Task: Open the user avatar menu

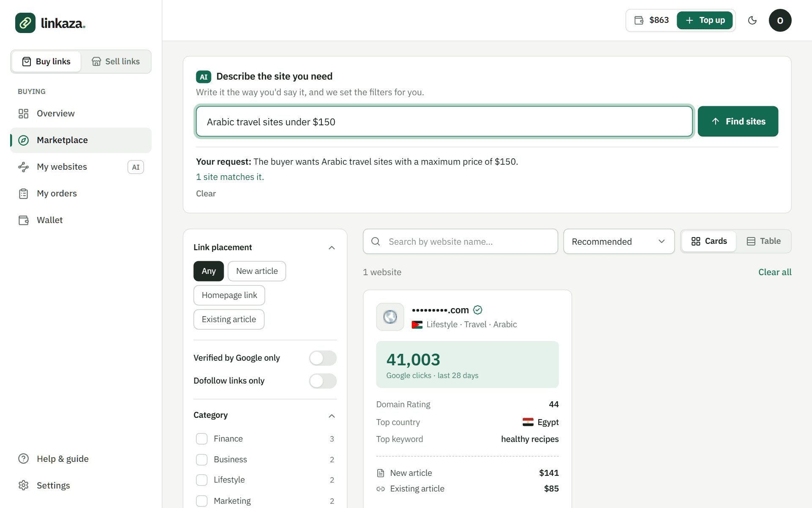Action: coord(780,20)
